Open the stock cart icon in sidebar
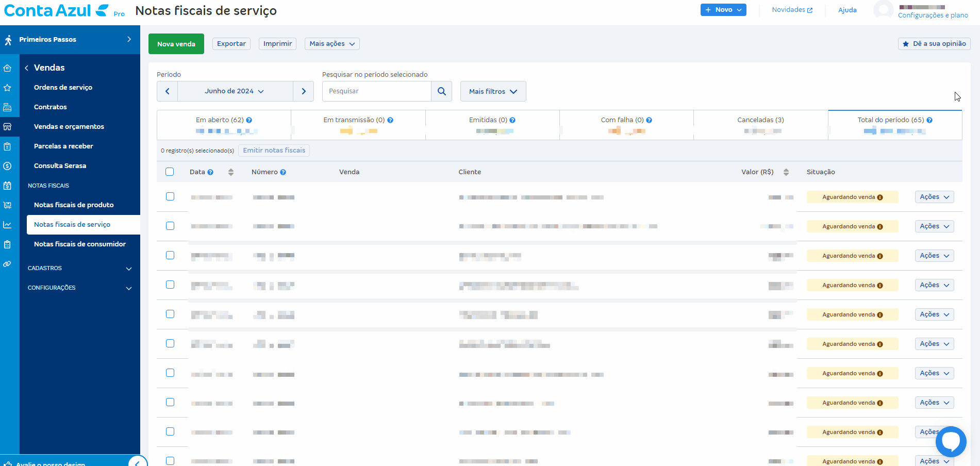980x466 pixels. tap(7, 205)
